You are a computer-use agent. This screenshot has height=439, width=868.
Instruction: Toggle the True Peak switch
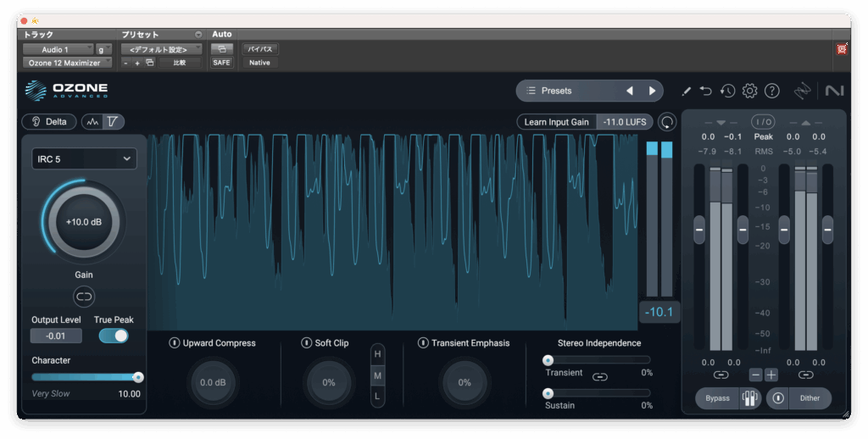pyautogui.click(x=114, y=336)
